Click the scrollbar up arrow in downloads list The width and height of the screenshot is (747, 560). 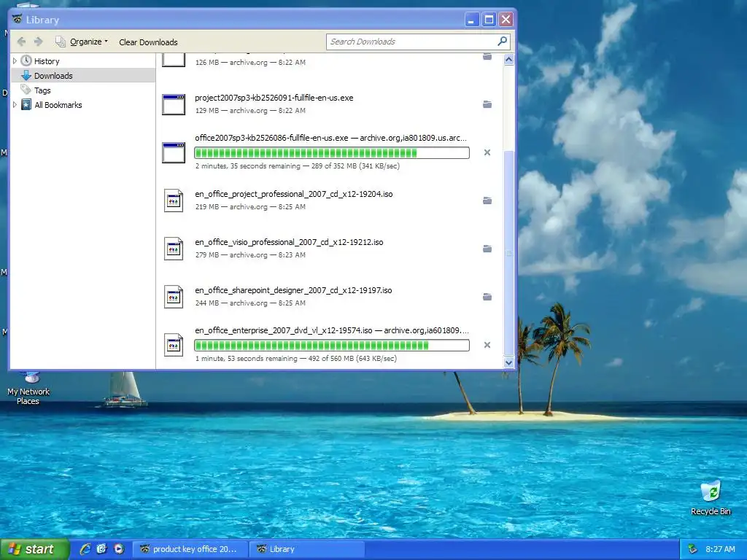[x=508, y=60]
